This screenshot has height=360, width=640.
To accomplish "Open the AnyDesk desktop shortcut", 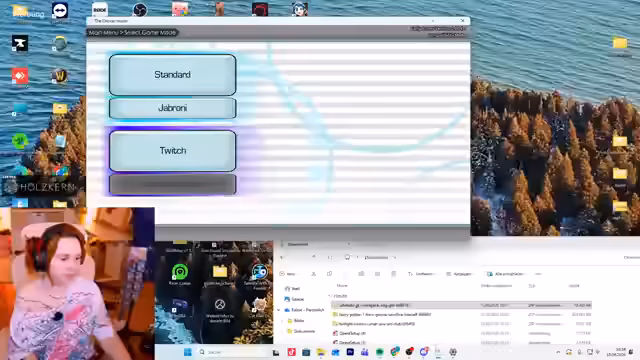I will (x=20, y=76).
